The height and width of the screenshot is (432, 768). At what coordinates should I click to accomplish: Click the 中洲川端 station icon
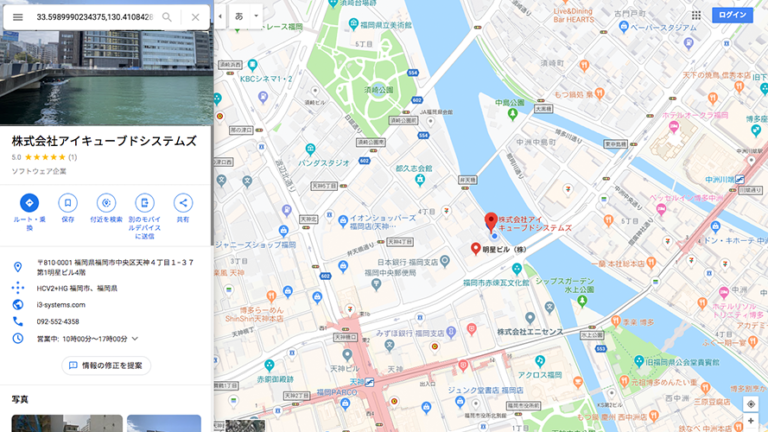pos(740,179)
